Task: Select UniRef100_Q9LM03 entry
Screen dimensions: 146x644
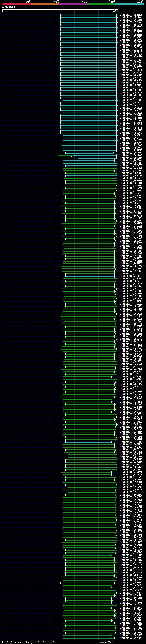Action: [x=131, y=40]
